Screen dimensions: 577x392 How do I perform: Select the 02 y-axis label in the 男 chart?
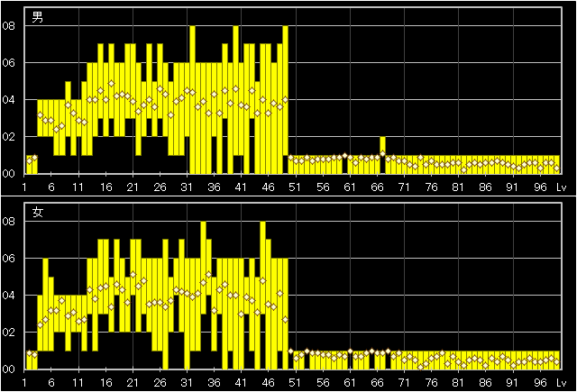tap(8, 137)
